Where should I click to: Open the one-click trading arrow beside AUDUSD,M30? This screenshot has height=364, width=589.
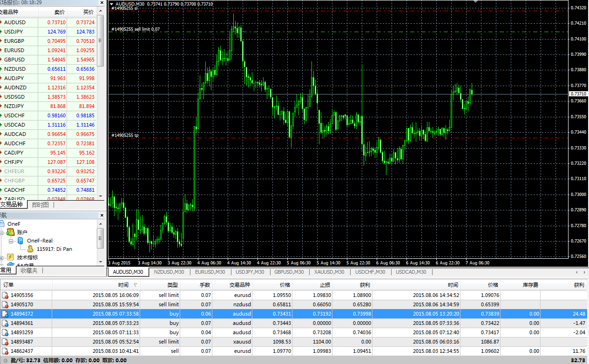tap(111, 4)
